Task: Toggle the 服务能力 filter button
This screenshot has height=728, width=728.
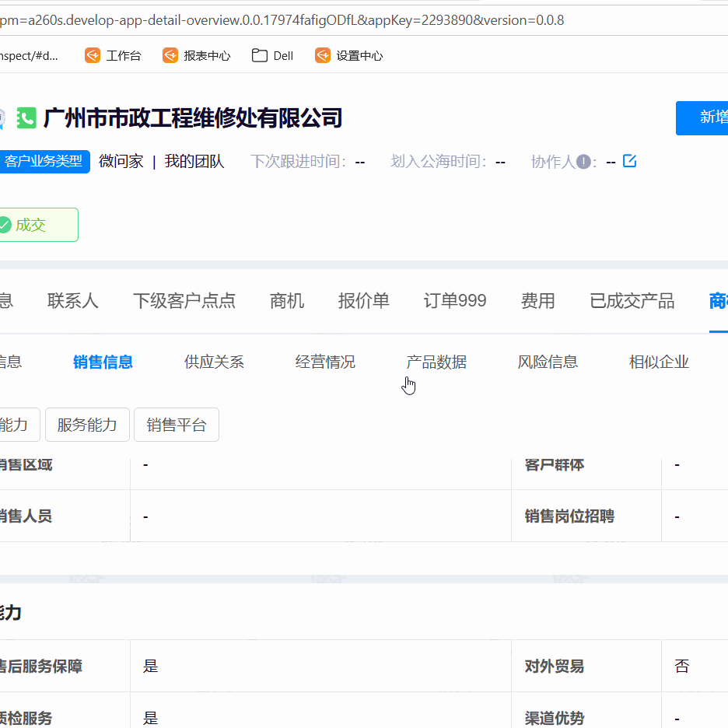Action: (86, 425)
